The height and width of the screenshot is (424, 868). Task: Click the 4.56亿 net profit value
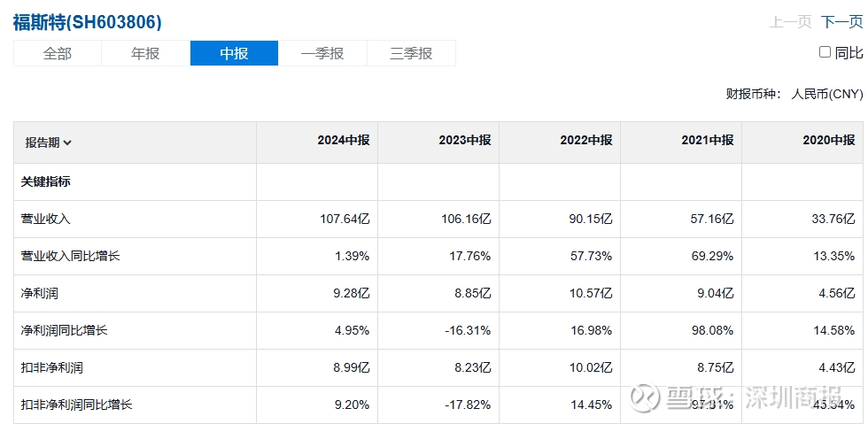pos(836,293)
